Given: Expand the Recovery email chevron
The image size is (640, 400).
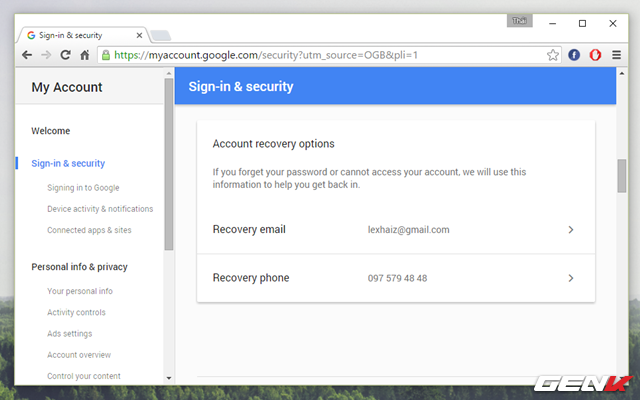Looking at the screenshot, I should (571, 230).
